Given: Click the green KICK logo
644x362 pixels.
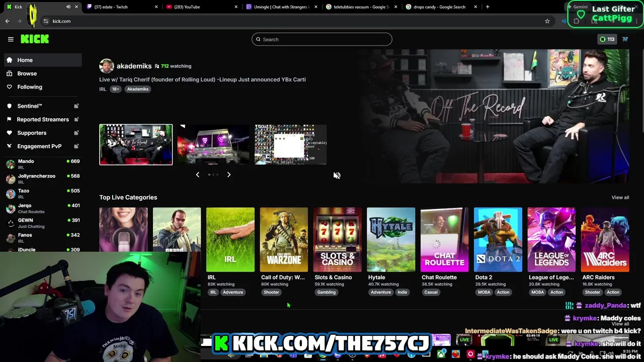Looking at the screenshot, I should 35,39.
